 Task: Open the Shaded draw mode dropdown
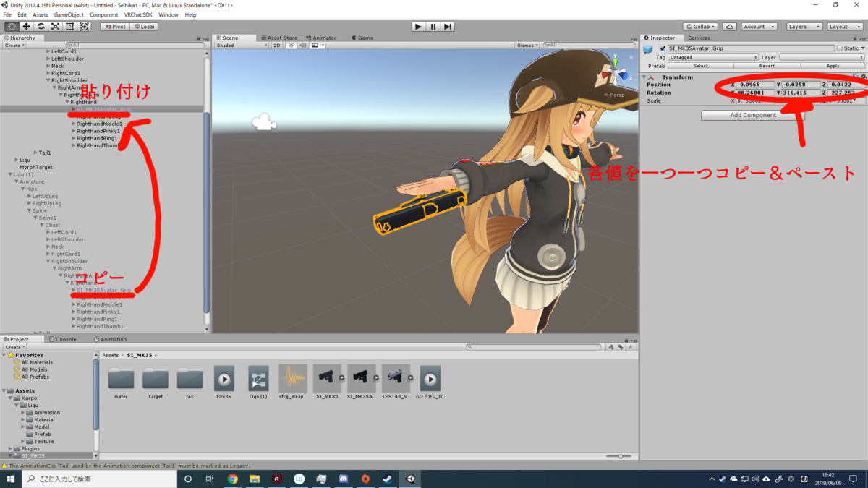pos(242,46)
